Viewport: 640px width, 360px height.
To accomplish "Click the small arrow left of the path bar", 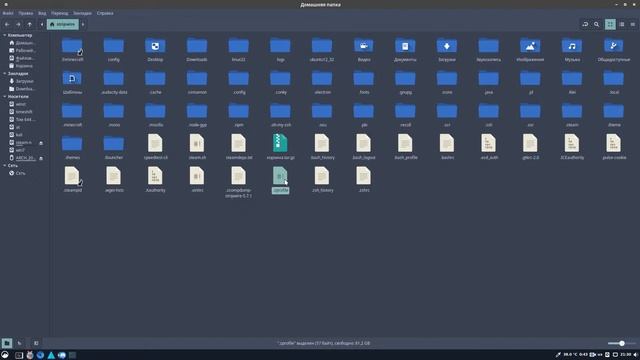I will tap(42, 24).
